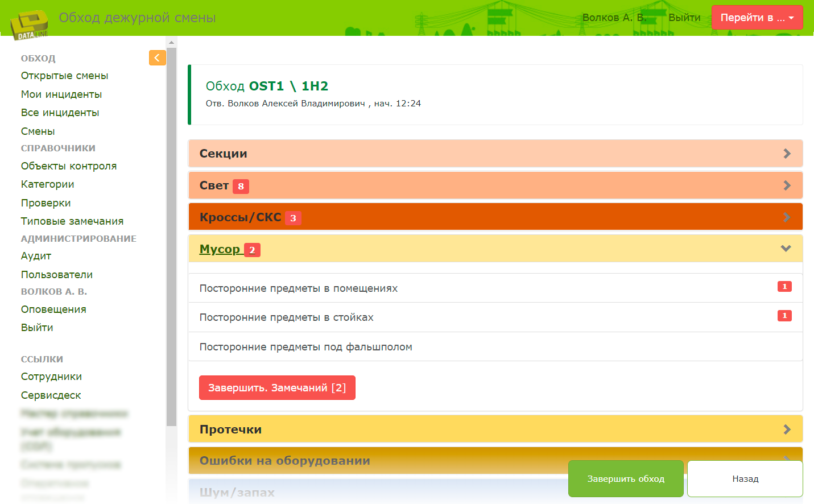814x504 pixels.
Task: Click the badge on Посторонние предметы в стойках
Action: [x=784, y=315]
